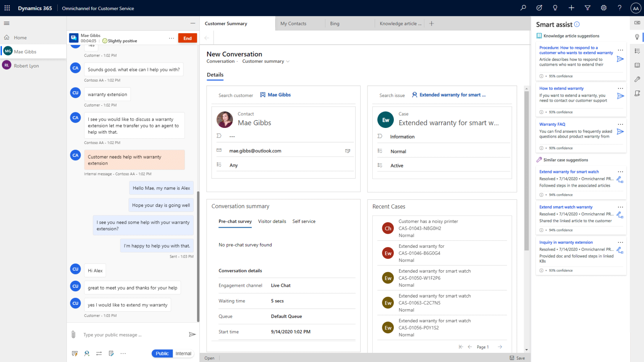Open the settings gear icon

[x=604, y=8]
